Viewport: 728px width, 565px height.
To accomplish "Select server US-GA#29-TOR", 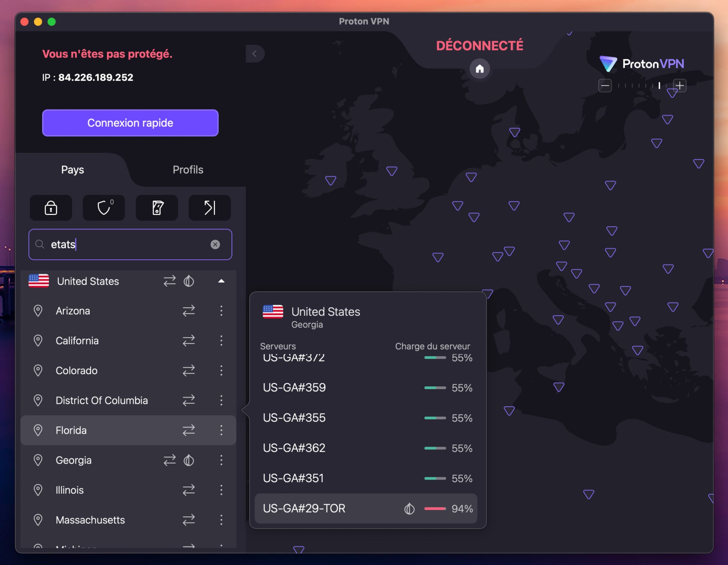I will [366, 508].
